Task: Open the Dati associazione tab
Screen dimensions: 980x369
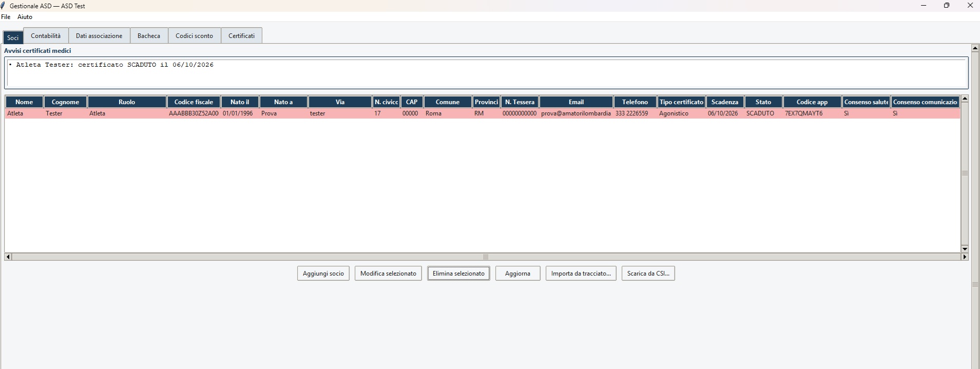Action: click(x=99, y=36)
